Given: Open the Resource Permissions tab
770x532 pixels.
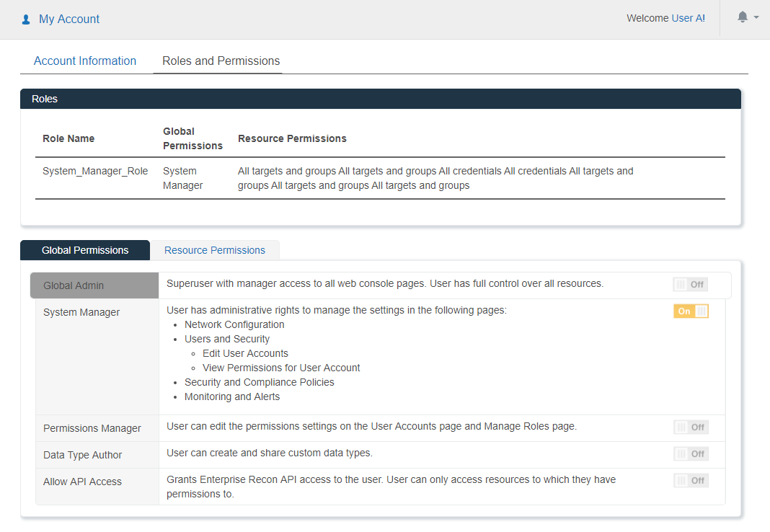Looking at the screenshot, I should 215,250.
